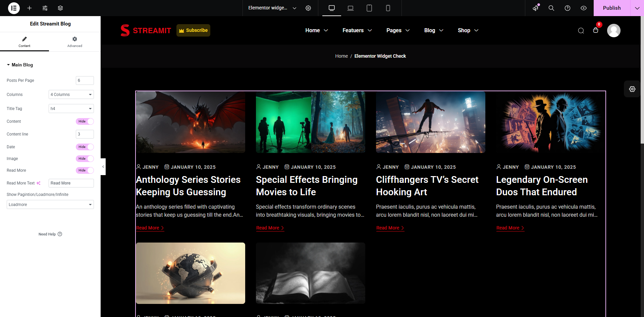Click Read More under Cliffhangers post

390,228
